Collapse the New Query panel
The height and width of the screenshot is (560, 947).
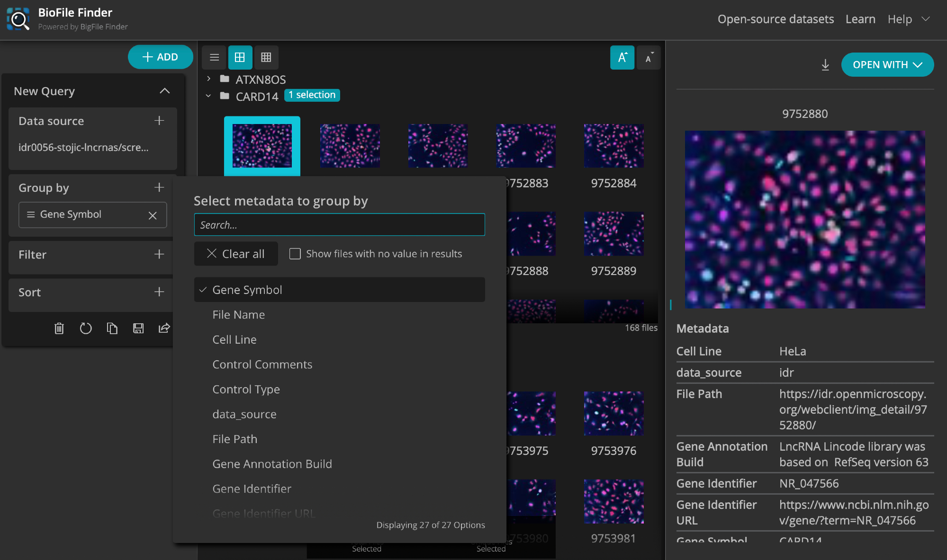coord(164,91)
